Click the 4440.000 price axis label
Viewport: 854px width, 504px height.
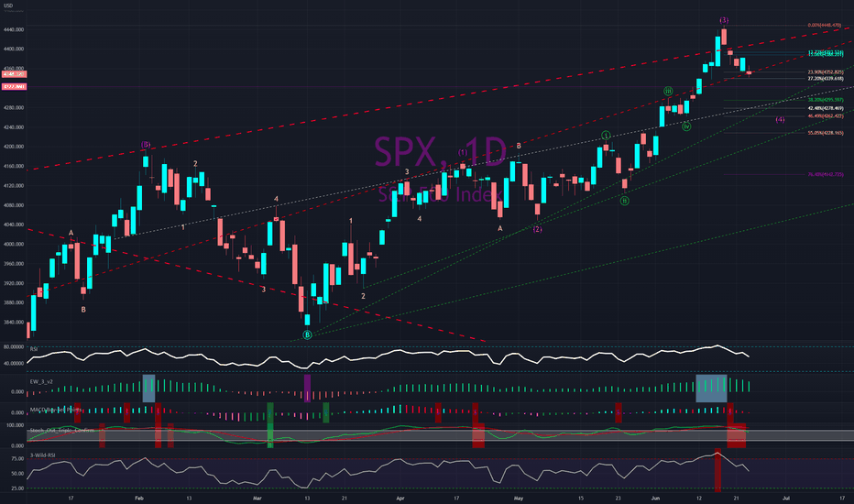14,30
